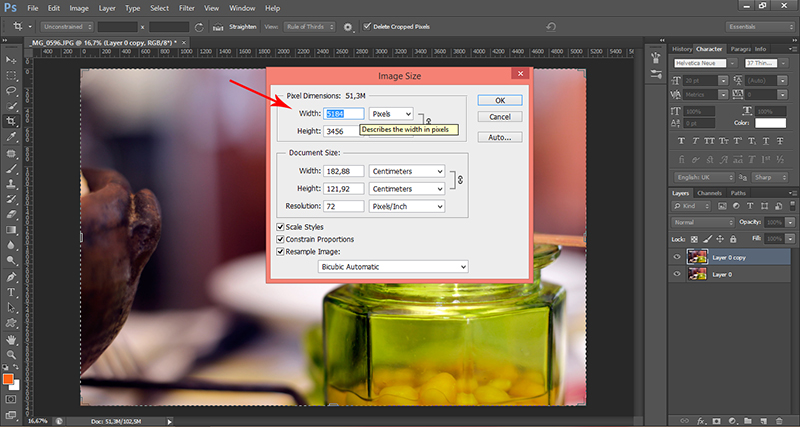Select the Lasso tool

tap(11, 89)
